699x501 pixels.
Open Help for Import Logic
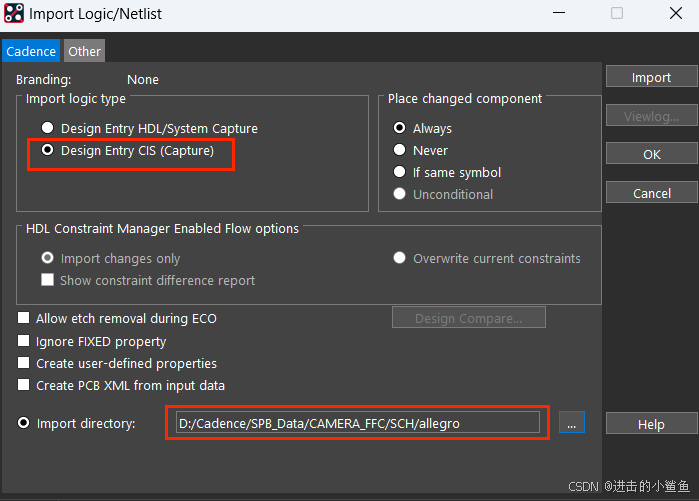pos(651,424)
